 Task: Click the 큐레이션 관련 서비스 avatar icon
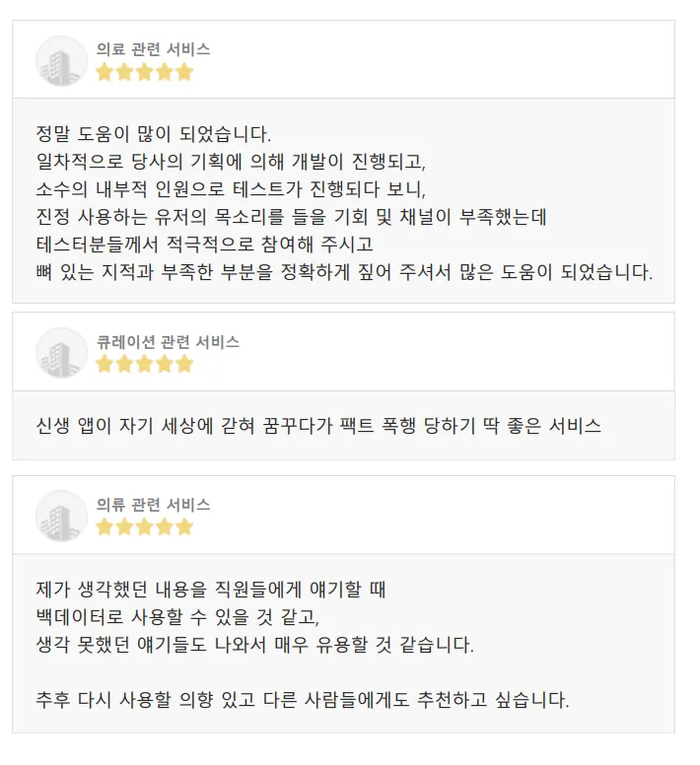[x=61, y=353]
